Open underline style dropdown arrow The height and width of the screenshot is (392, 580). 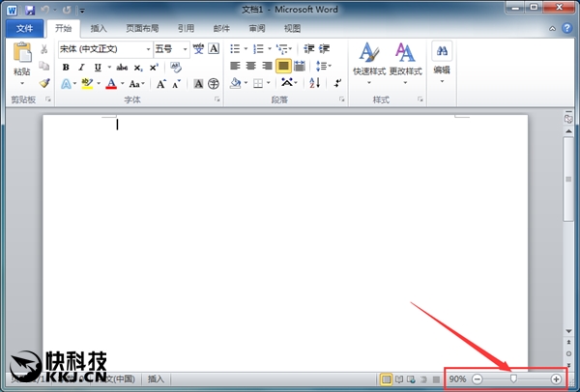(109, 68)
